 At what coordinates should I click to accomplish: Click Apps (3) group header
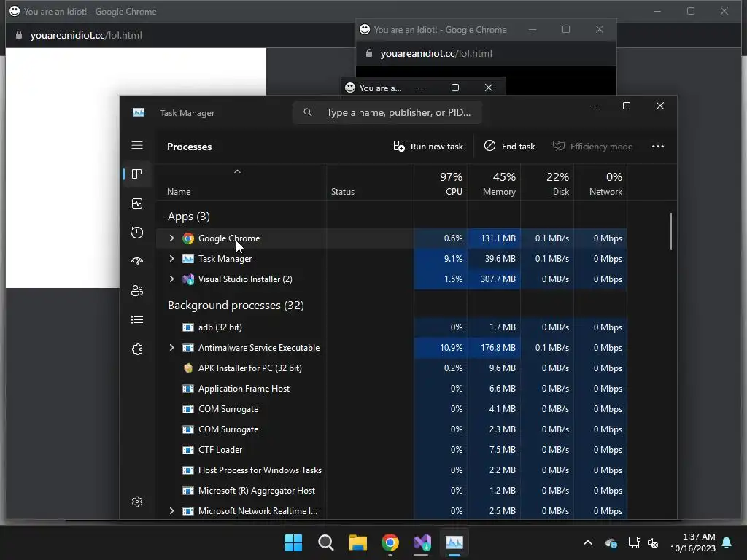[189, 217]
